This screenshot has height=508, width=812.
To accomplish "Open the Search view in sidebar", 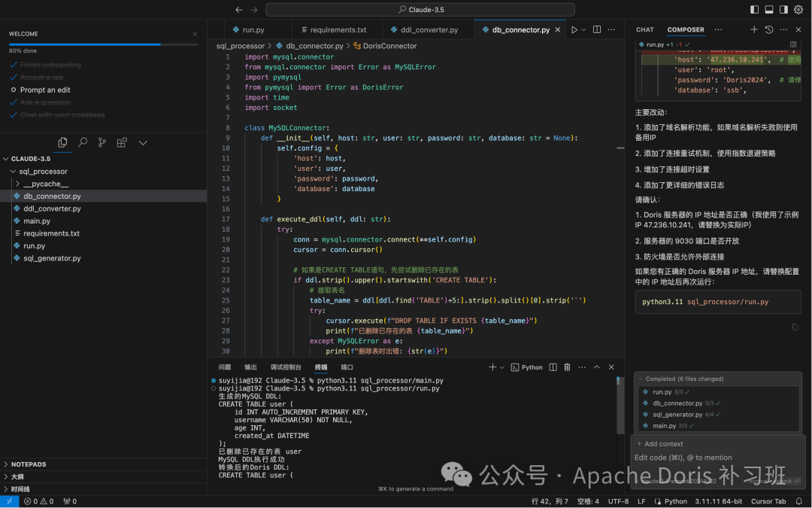I will [83, 142].
